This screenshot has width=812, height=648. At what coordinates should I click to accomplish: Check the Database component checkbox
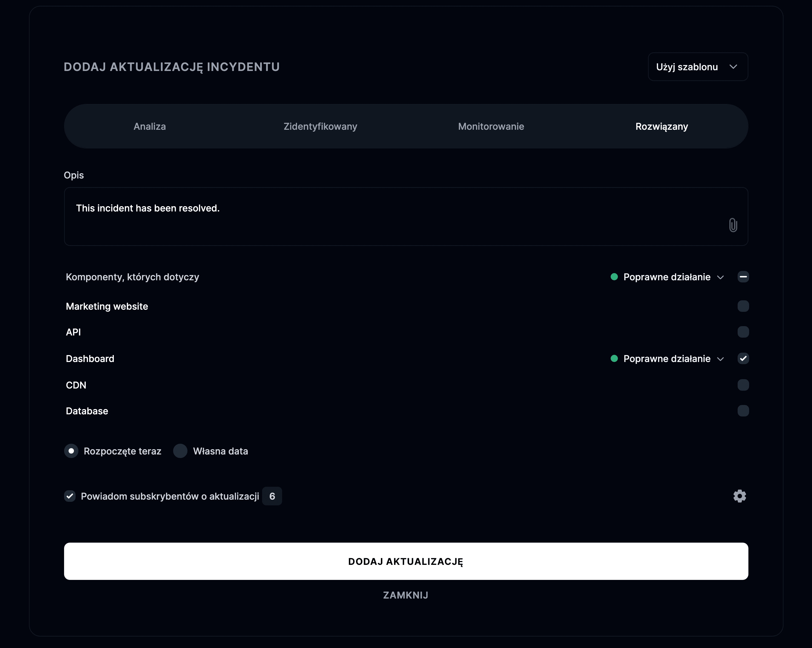pyautogui.click(x=743, y=410)
